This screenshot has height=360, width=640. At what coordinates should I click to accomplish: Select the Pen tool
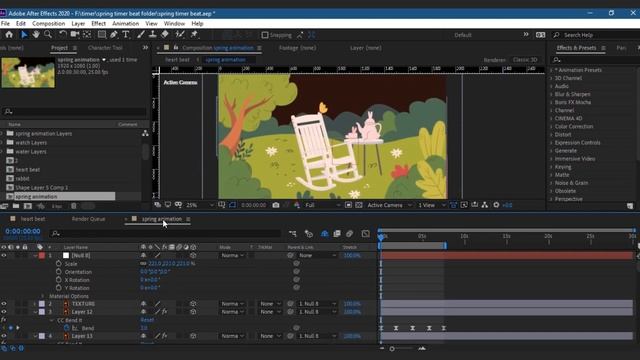[x=114, y=35]
